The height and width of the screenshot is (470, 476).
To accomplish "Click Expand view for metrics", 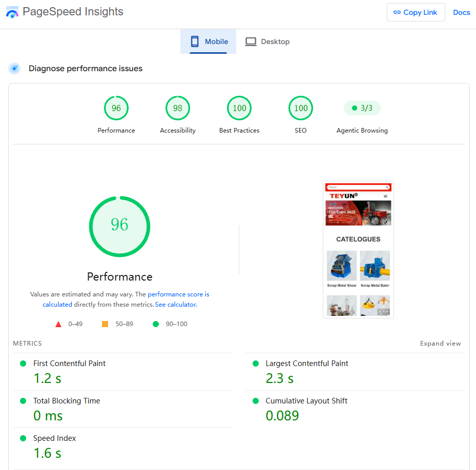I will coord(441,343).
